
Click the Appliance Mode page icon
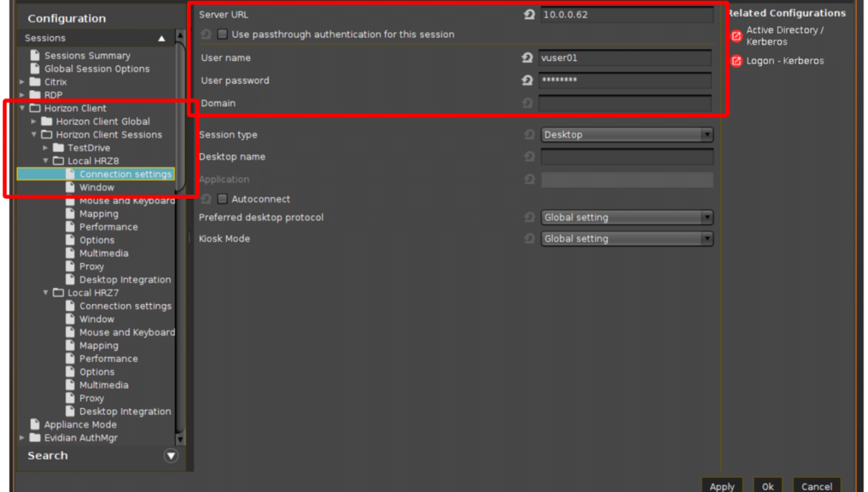[x=35, y=424]
